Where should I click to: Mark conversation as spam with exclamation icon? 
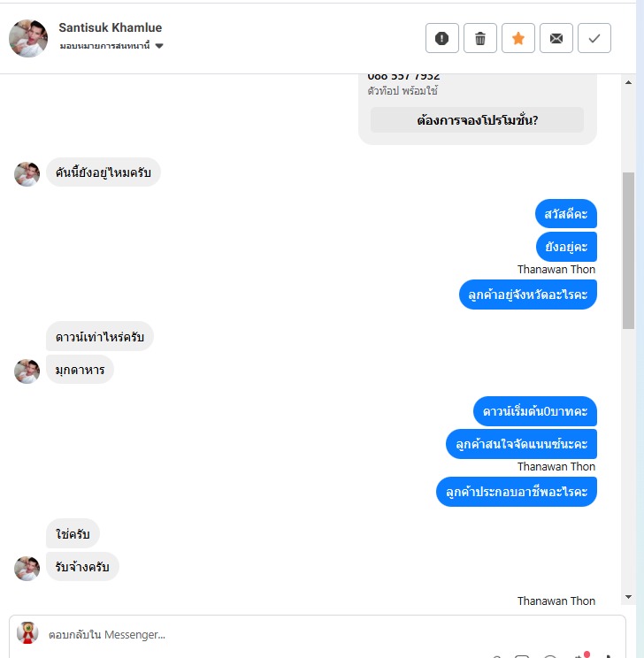(x=441, y=38)
